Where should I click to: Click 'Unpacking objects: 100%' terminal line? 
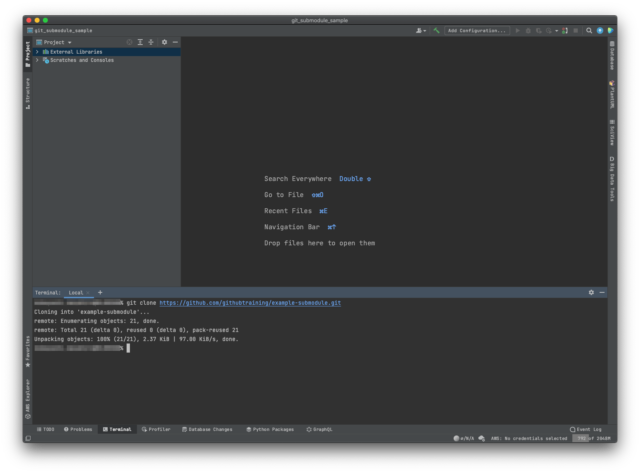point(136,339)
